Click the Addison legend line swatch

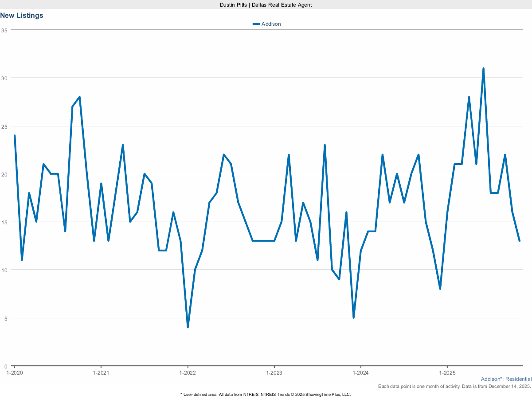pos(256,24)
